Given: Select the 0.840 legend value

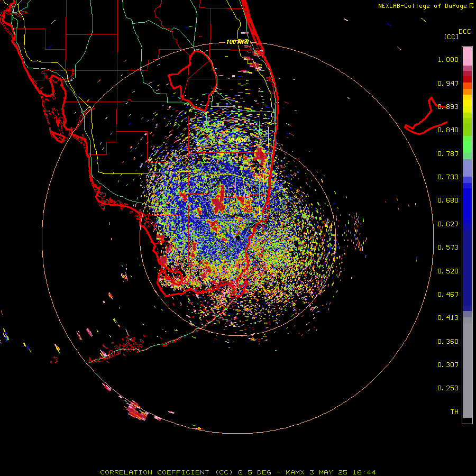Looking at the screenshot, I should (x=448, y=130).
